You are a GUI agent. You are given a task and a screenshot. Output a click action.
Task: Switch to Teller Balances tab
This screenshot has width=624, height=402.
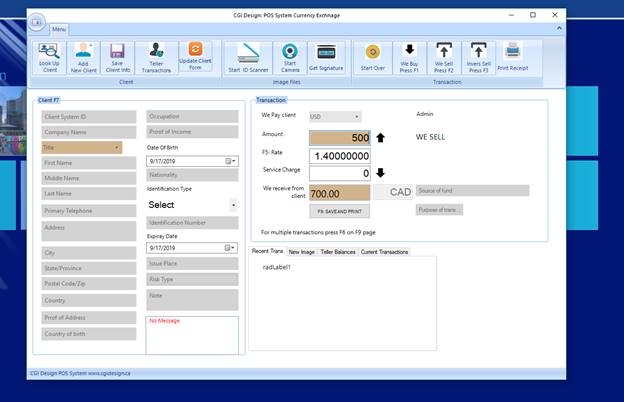[338, 252]
